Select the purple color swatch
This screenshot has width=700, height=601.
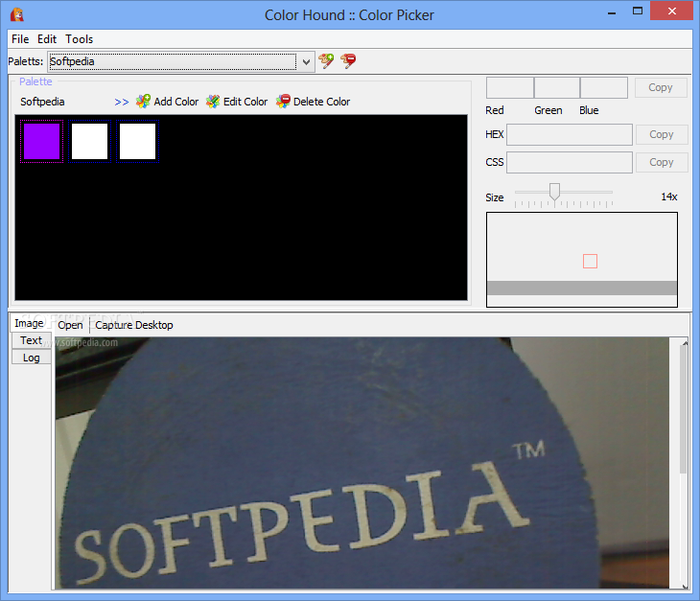(41, 142)
